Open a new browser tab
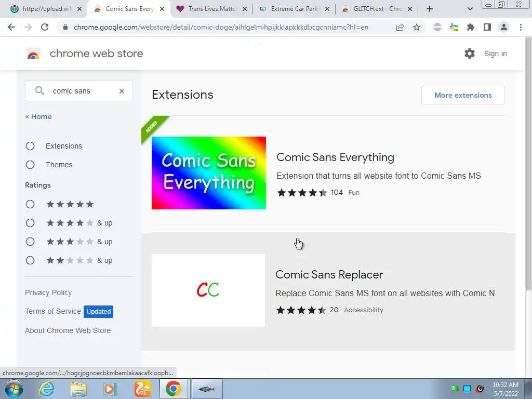Image resolution: width=532 pixels, height=399 pixels. tap(430, 9)
